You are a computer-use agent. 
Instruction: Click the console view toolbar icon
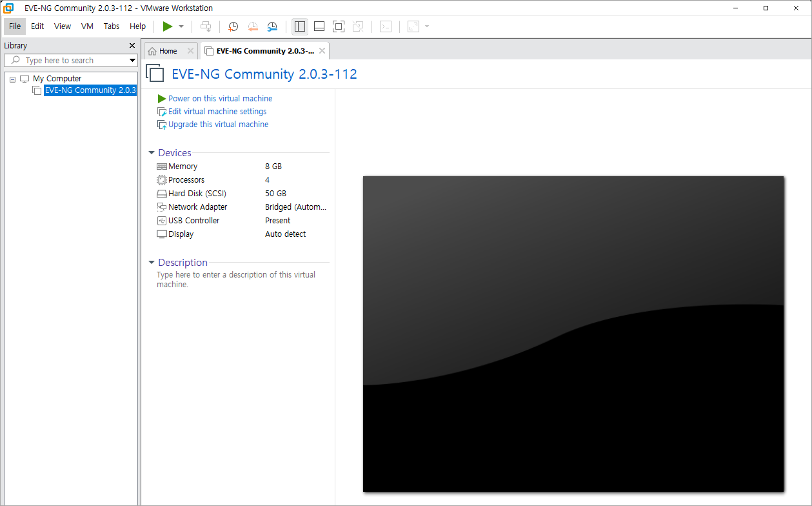[x=386, y=26]
